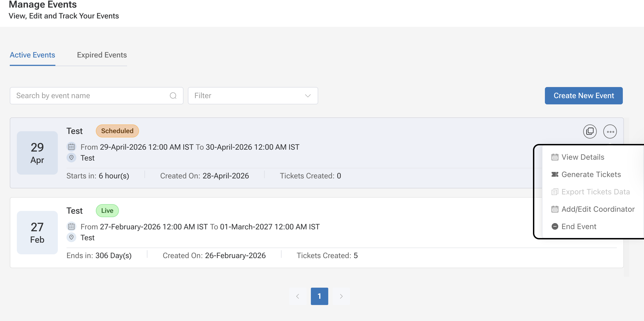Click the search magnifier icon
The height and width of the screenshot is (321, 644).
(x=173, y=96)
